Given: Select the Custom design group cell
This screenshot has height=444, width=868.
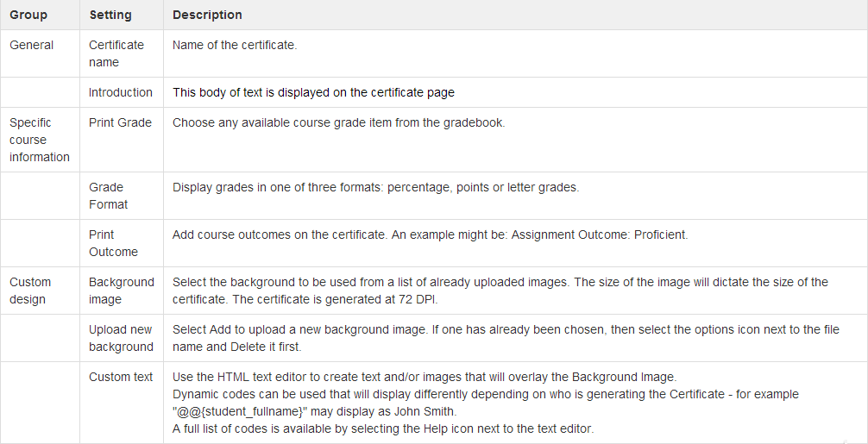Looking at the screenshot, I should click(x=30, y=291).
